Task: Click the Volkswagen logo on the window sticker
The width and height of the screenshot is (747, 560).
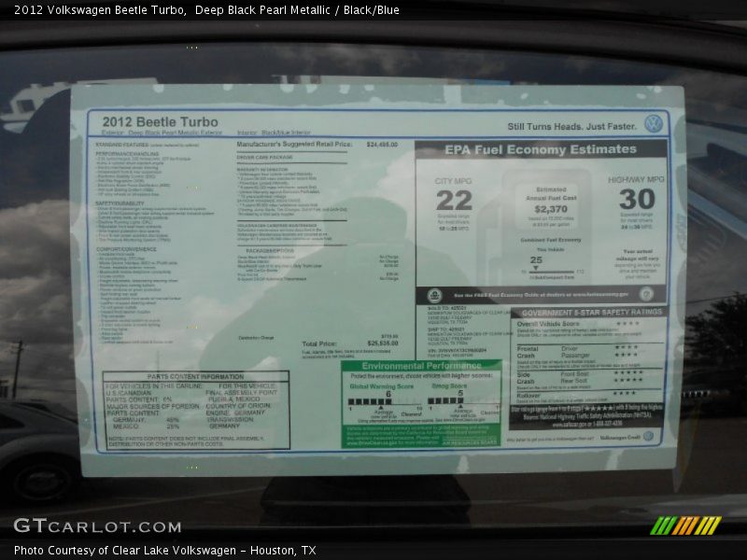Action: tap(653, 124)
